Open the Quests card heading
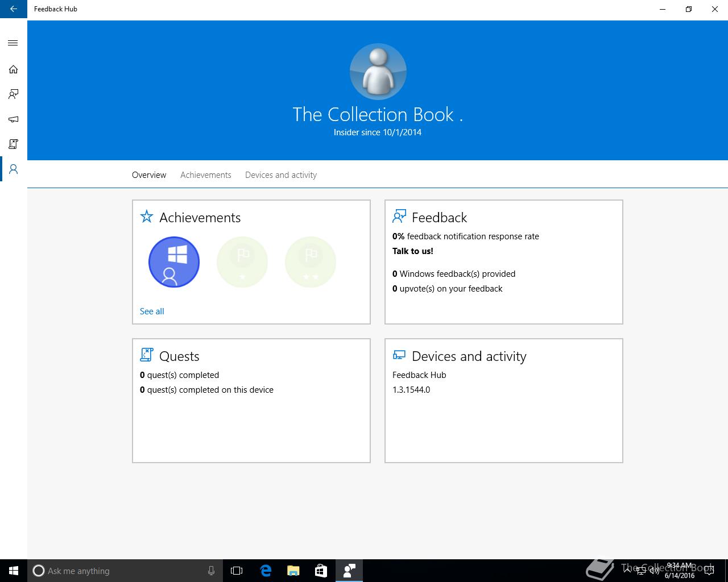 click(179, 356)
